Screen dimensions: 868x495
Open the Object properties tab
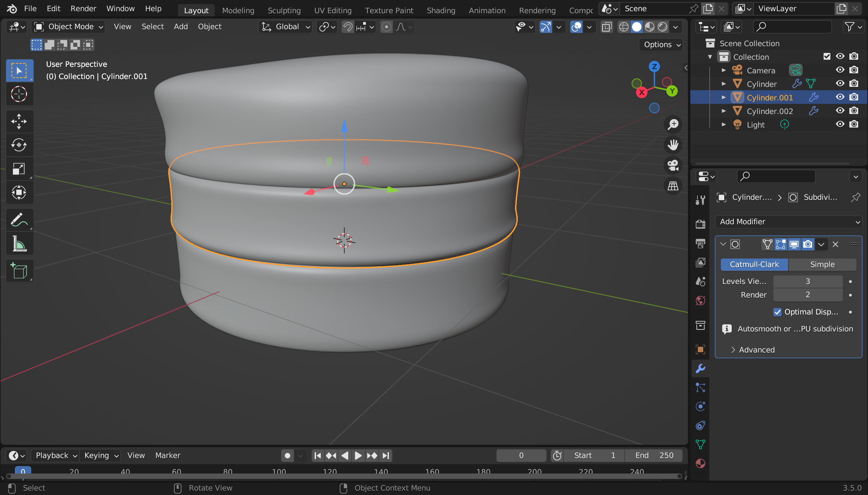click(x=701, y=349)
